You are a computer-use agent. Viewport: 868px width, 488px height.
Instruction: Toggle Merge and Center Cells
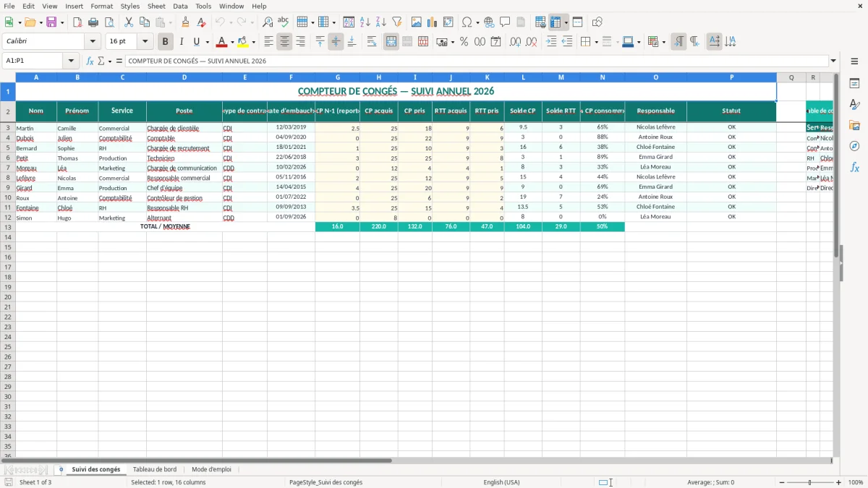[391, 42]
